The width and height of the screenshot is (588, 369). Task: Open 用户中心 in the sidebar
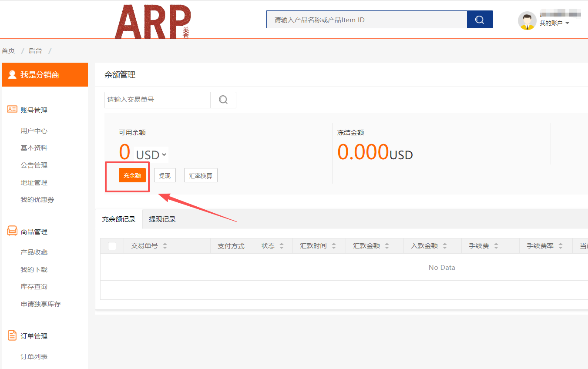tap(34, 131)
